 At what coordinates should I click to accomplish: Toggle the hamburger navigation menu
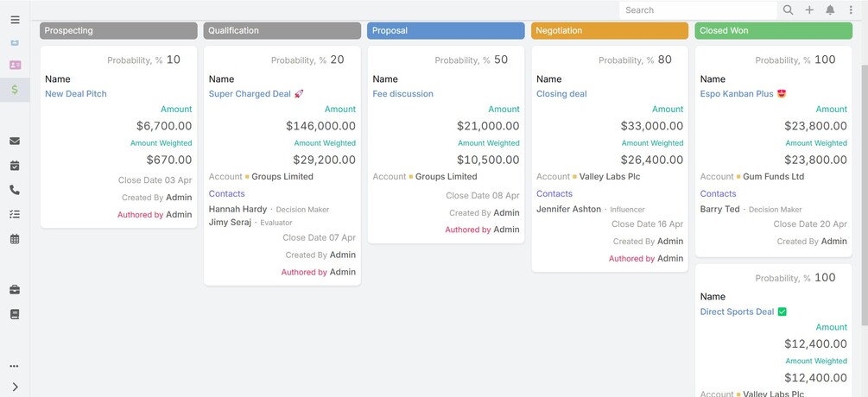[15, 19]
